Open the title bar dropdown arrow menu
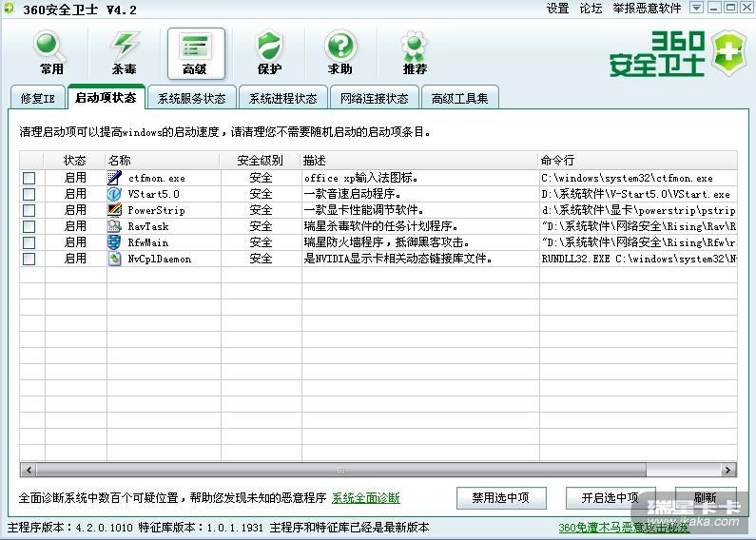This screenshot has width=756, height=540. pyautogui.click(x=696, y=8)
